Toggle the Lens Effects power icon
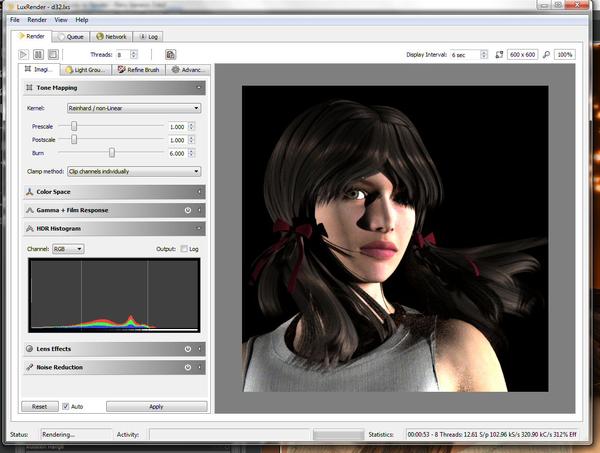Screen dimensions: 600x453 pyautogui.click(x=188, y=349)
